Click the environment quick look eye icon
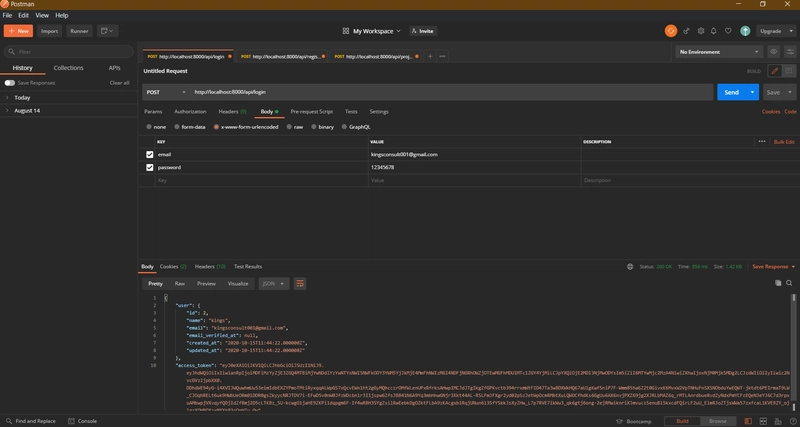 click(x=773, y=52)
